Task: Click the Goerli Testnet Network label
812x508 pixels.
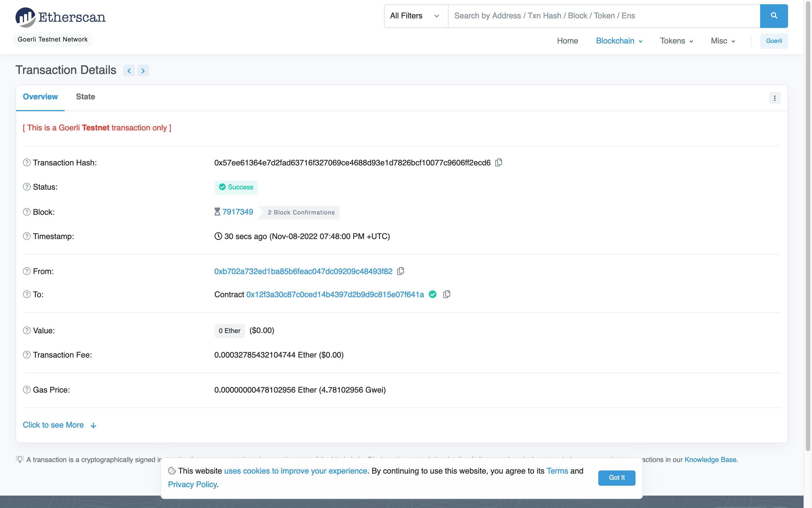Action: [53, 39]
